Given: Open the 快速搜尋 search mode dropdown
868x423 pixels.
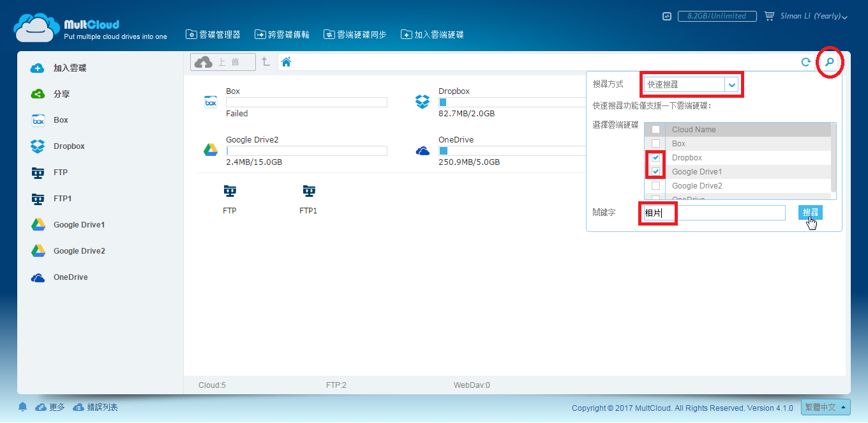Looking at the screenshot, I should 691,84.
